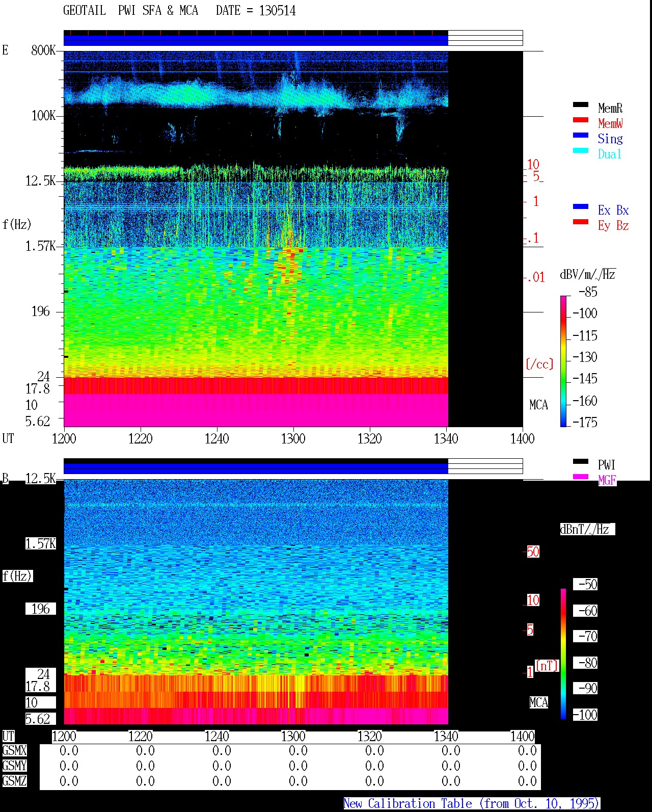Click the blue Sing legend swatch
Image resolution: width=652 pixels, height=812 pixels.
pyautogui.click(x=581, y=136)
